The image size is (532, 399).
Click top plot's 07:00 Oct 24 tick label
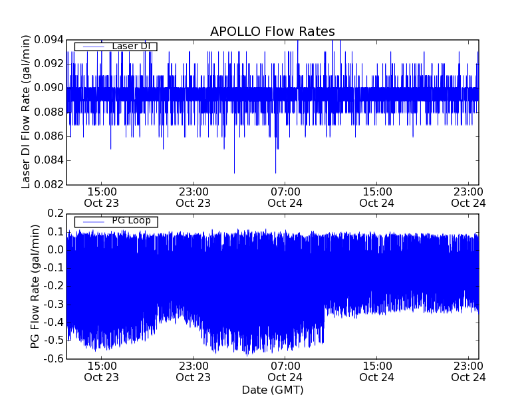coord(285,197)
